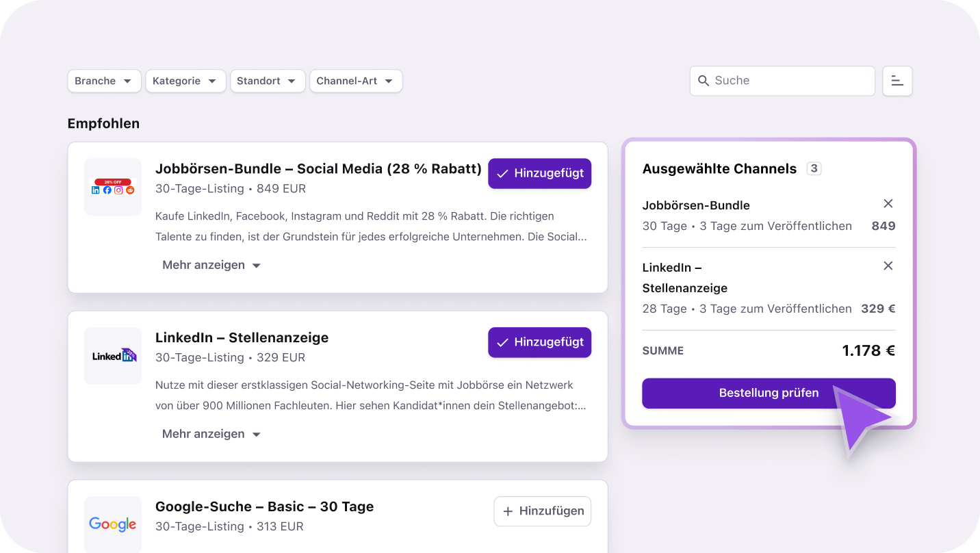
Task: Click the LinkedIn logo thumbnail
Action: coord(113,356)
